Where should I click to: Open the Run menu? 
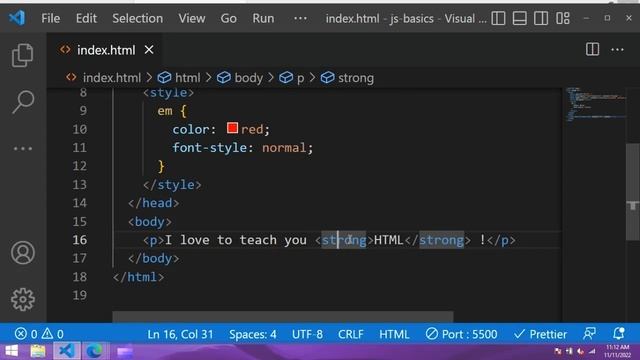click(x=263, y=18)
